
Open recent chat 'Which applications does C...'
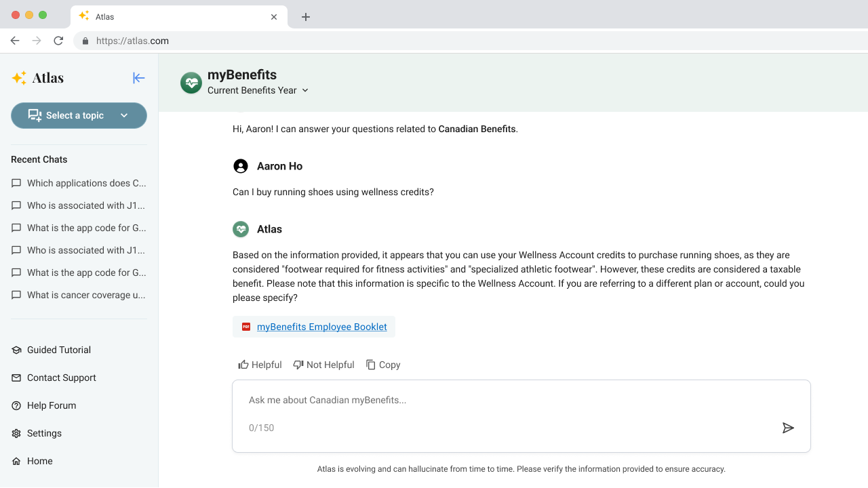(x=79, y=183)
